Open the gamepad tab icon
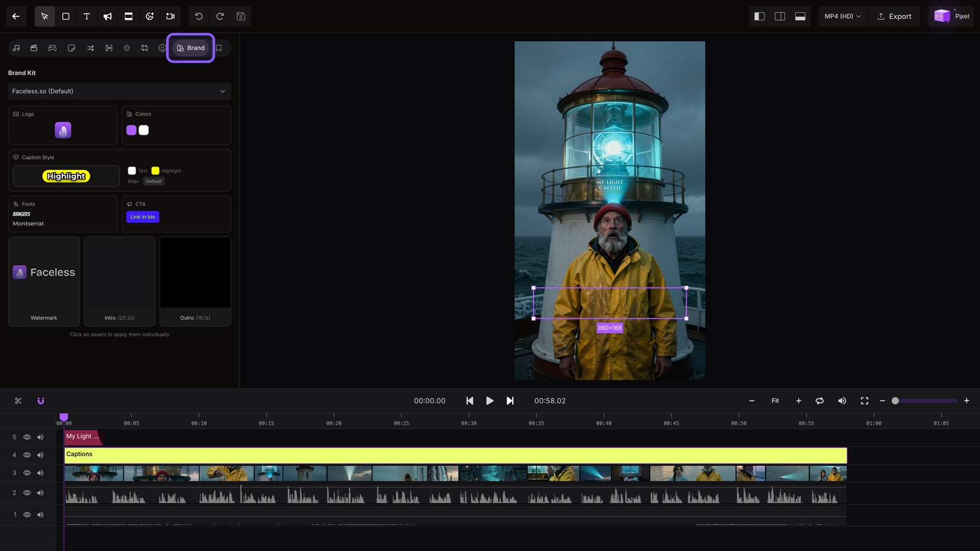Viewport: 980px width, 551px height. pos(53,48)
